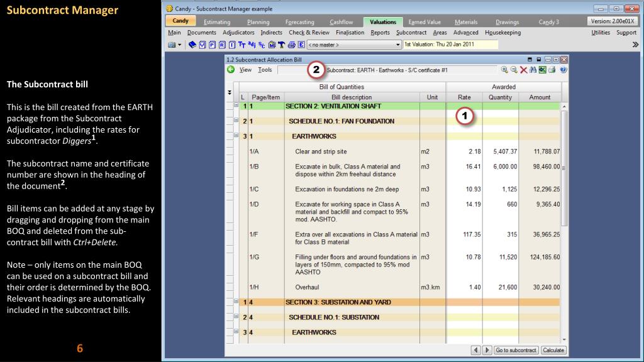
Task: Click the print icon in the bill window
Action: pos(552,70)
